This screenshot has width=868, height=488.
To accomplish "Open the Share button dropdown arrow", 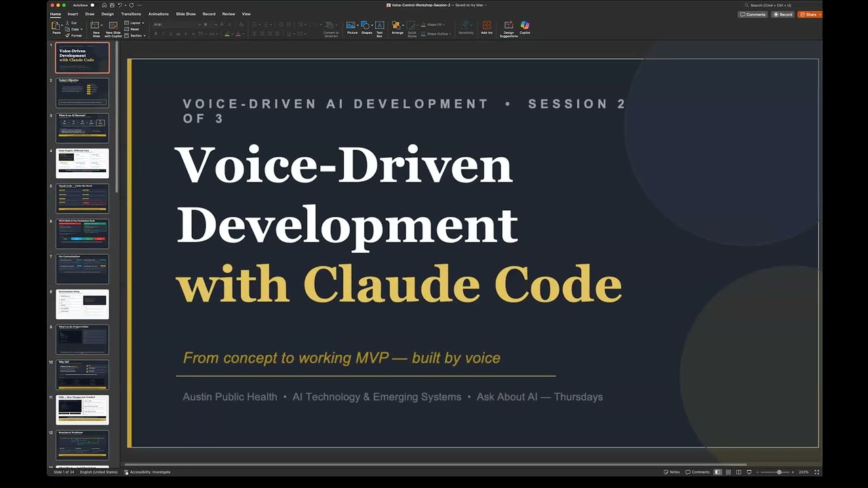I will tap(819, 14).
